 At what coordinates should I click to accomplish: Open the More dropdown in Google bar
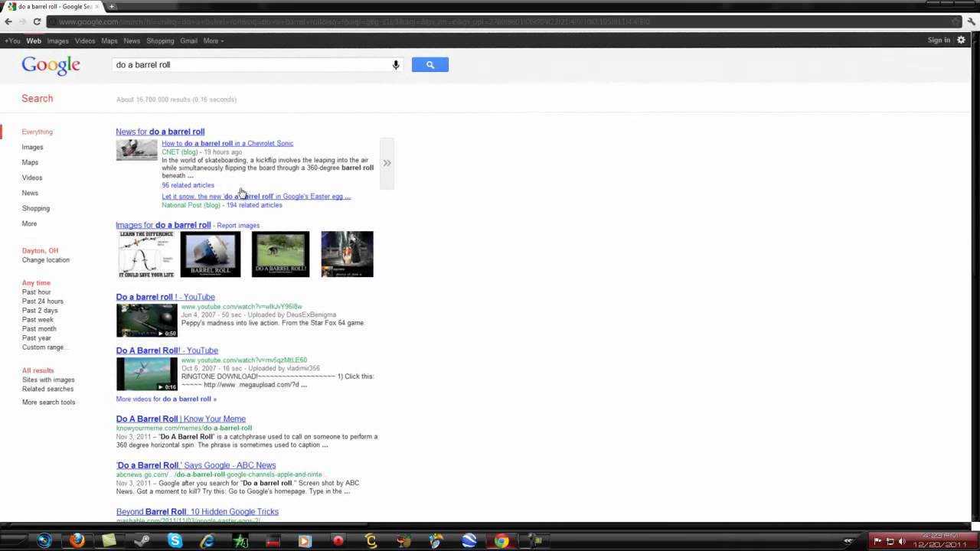pos(214,41)
